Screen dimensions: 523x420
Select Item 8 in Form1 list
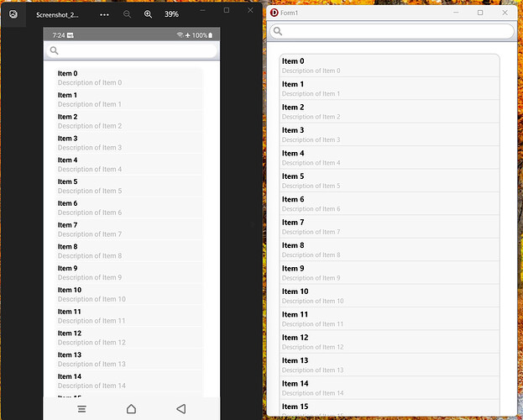point(390,249)
